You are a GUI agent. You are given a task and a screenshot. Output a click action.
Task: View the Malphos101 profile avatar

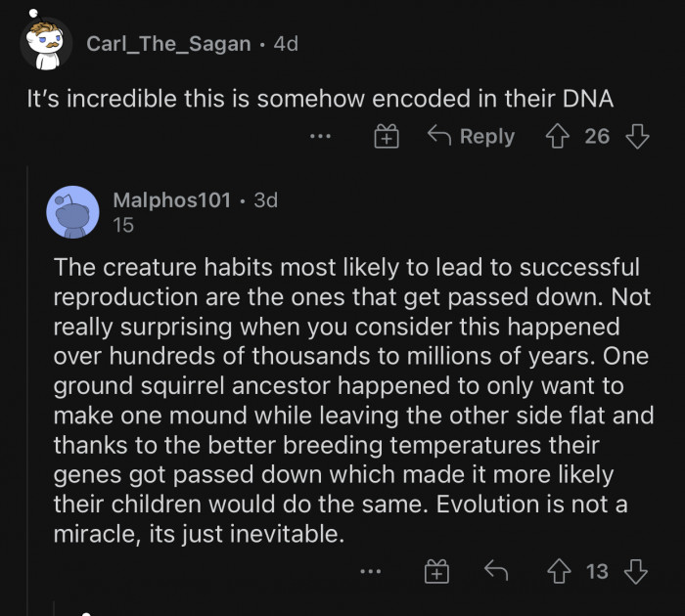72,211
